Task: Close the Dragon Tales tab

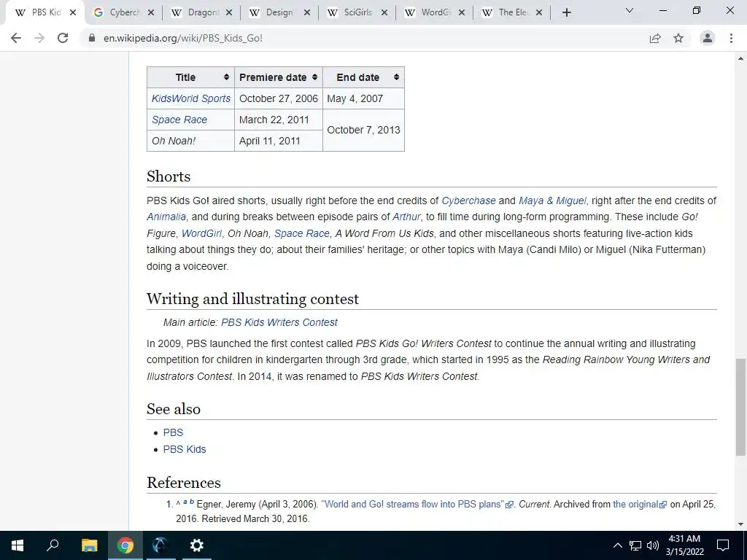Action: click(229, 12)
